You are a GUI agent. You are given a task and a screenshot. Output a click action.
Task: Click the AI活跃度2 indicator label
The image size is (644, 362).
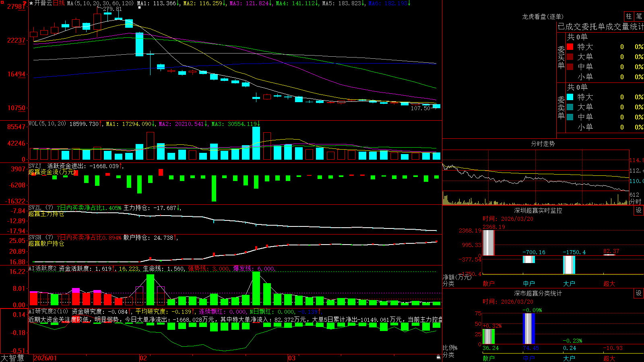(43, 268)
